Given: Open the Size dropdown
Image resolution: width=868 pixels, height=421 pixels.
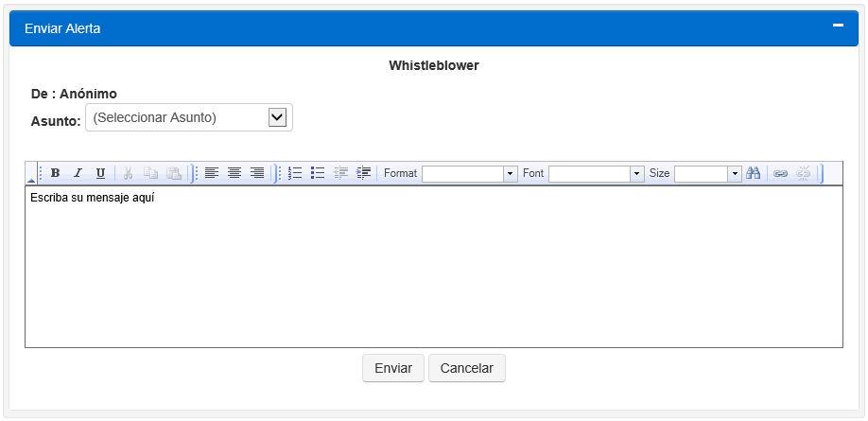Looking at the screenshot, I should [x=735, y=174].
